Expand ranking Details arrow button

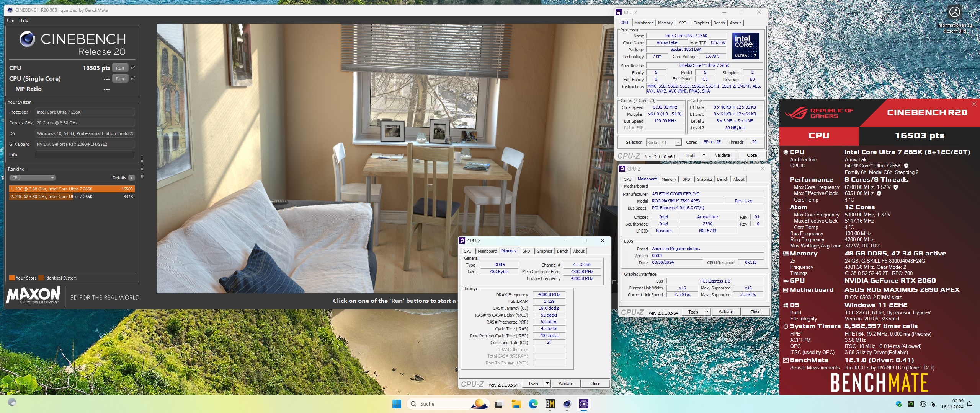pyautogui.click(x=132, y=178)
